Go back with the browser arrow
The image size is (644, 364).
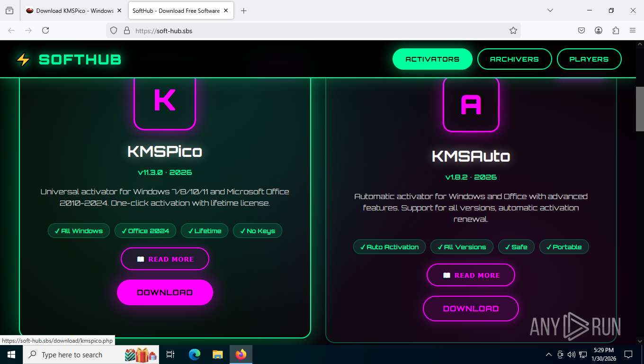(x=11, y=30)
